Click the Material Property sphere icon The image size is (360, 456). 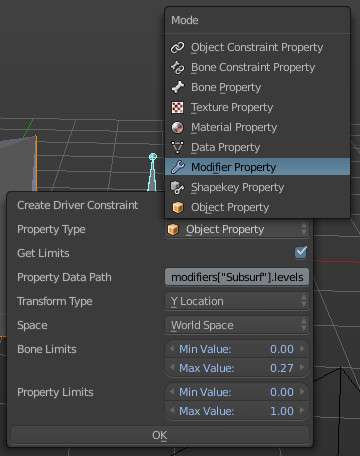click(177, 127)
